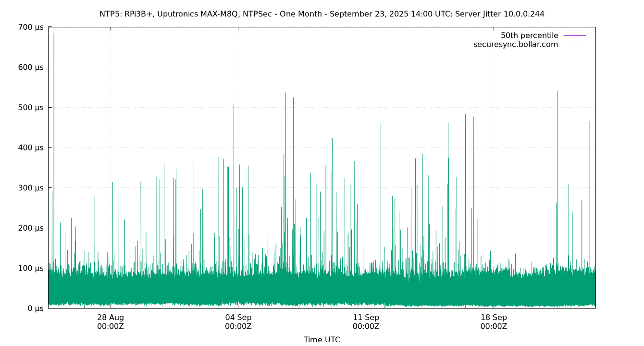
Task: Select the 18 Sep tick label
Action: point(495,318)
